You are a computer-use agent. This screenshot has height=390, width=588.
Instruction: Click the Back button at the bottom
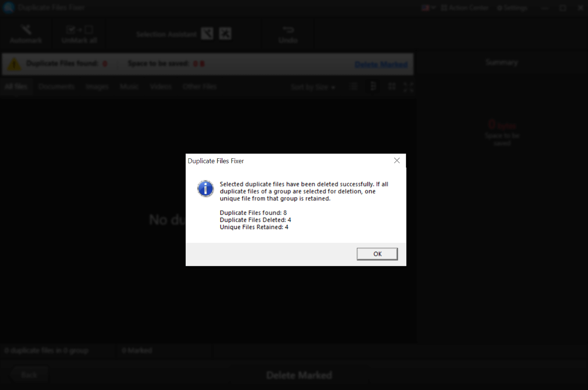pyautogui.click(x=29, y=375)
